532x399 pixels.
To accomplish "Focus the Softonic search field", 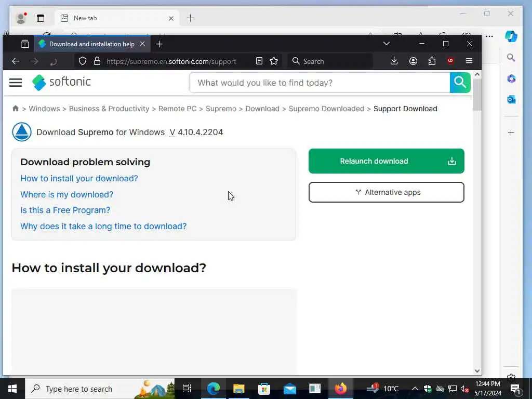I will tap(320, 83).
